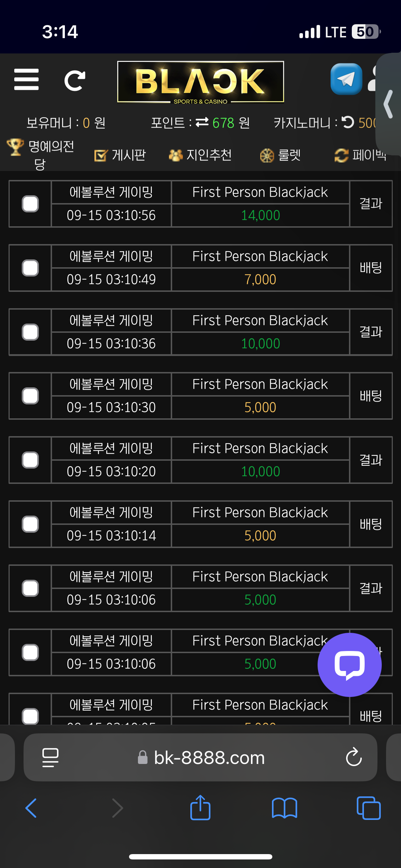Tap the 결과 button for 03:10:36

(x=371, y=332)
